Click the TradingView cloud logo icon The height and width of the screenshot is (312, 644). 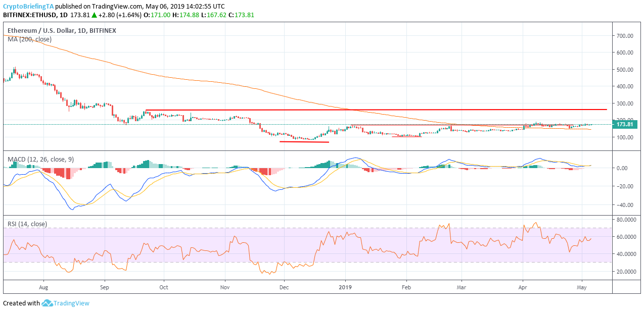click(48, 303)
